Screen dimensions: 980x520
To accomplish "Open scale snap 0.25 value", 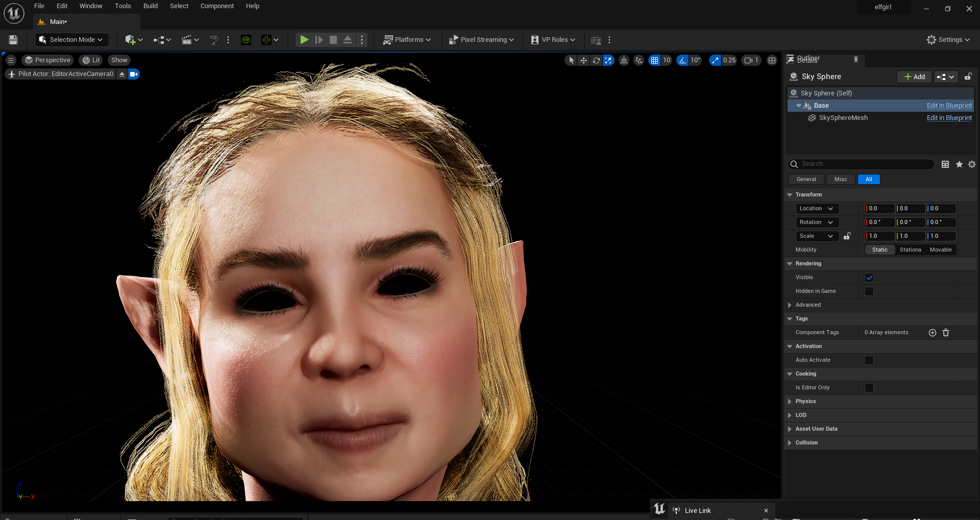I will pos(729,60).
